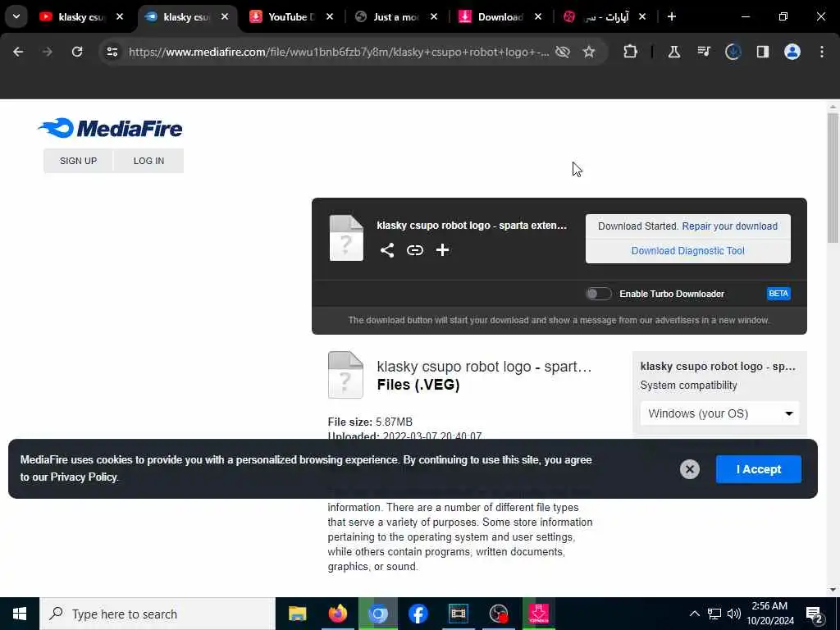The width and height of the screenshot is (840, 630).
Task: Reload the current page
Action: [x=77, y=52]
